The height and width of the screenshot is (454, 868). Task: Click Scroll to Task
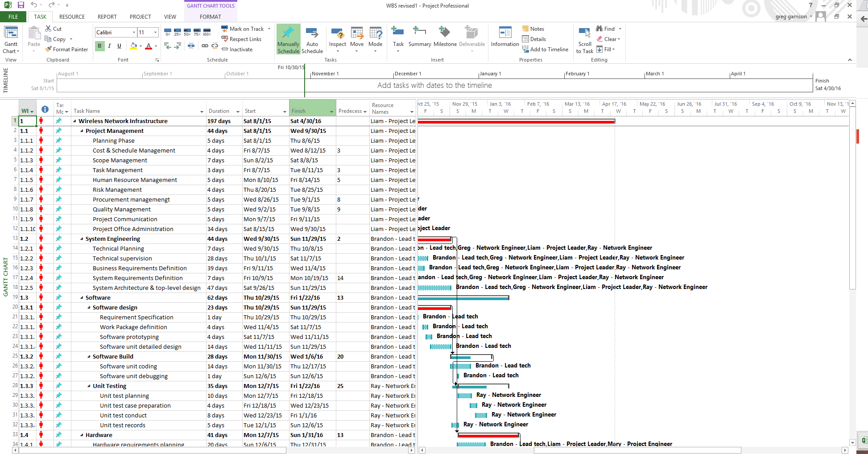585,40
